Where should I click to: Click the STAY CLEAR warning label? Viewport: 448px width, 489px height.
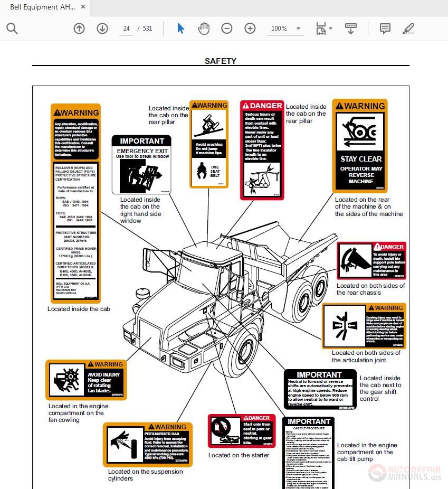point(360,146)
